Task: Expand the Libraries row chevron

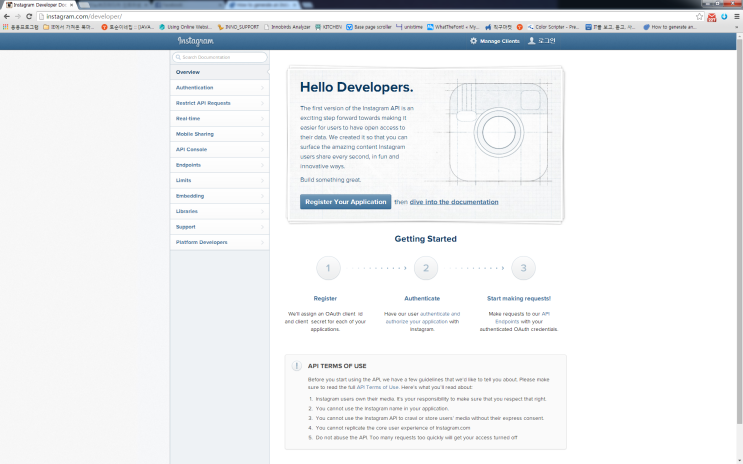Action: point(262,211)
